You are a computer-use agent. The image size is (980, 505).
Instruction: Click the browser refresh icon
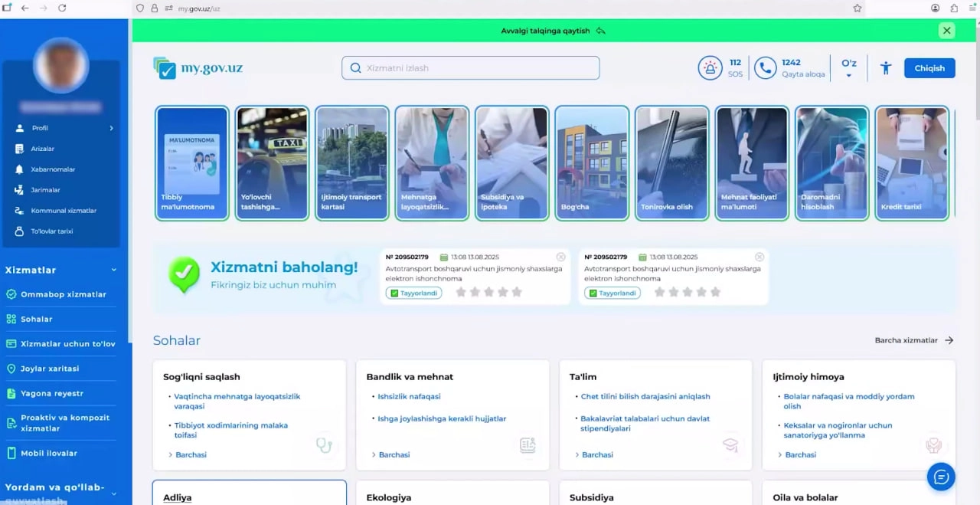click(x=62, y=8)
